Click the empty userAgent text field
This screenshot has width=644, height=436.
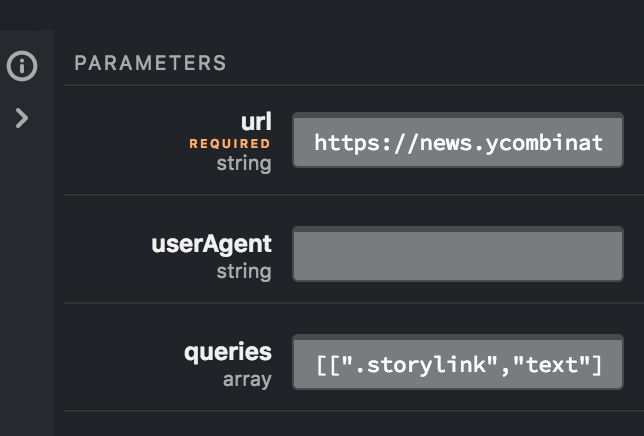click(x=458, y=253)
